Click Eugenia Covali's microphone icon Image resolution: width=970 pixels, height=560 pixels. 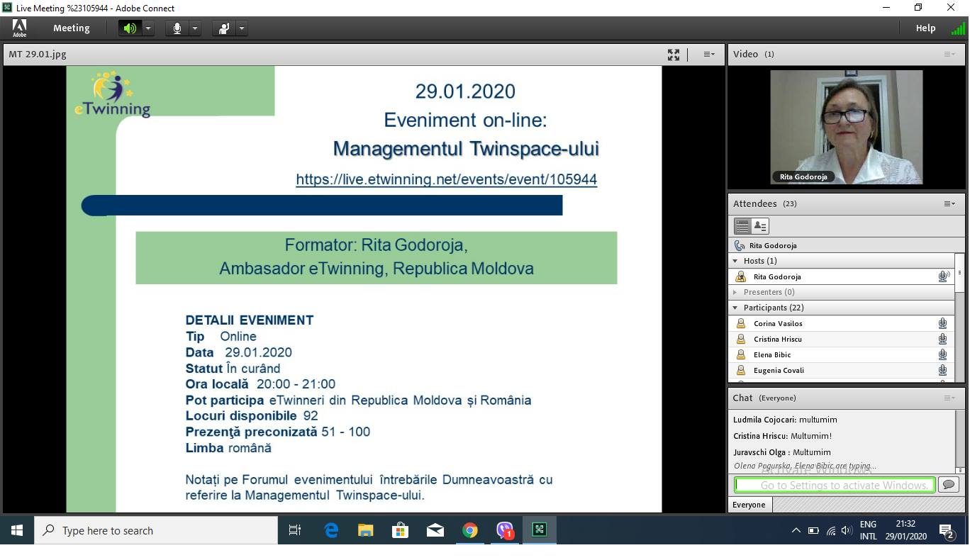point(943,370)
